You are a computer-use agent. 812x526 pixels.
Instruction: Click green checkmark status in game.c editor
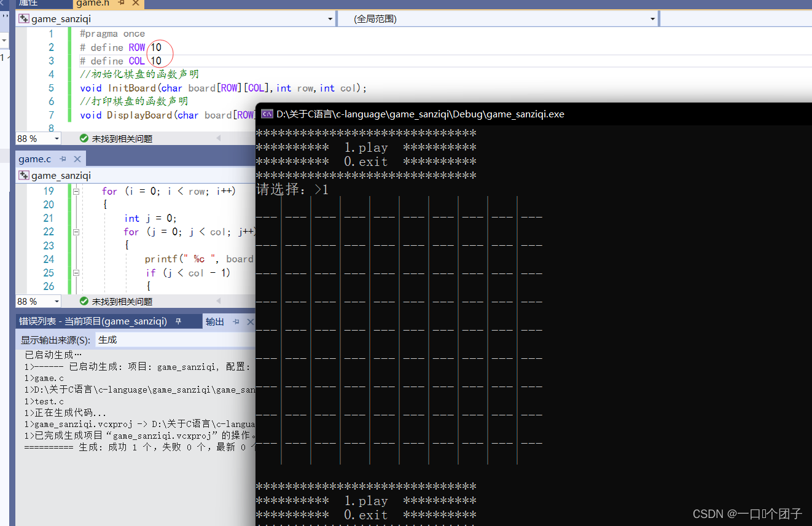pyautogui.click(x=84, y=302)
